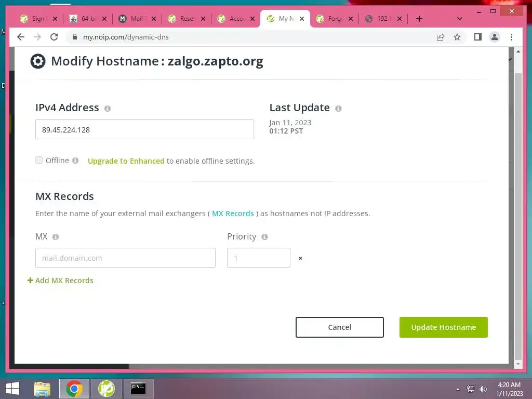Viewport: 532px width, 399px height.
Task: Click the network icon in system tray
Action: [x=471, y=389]
